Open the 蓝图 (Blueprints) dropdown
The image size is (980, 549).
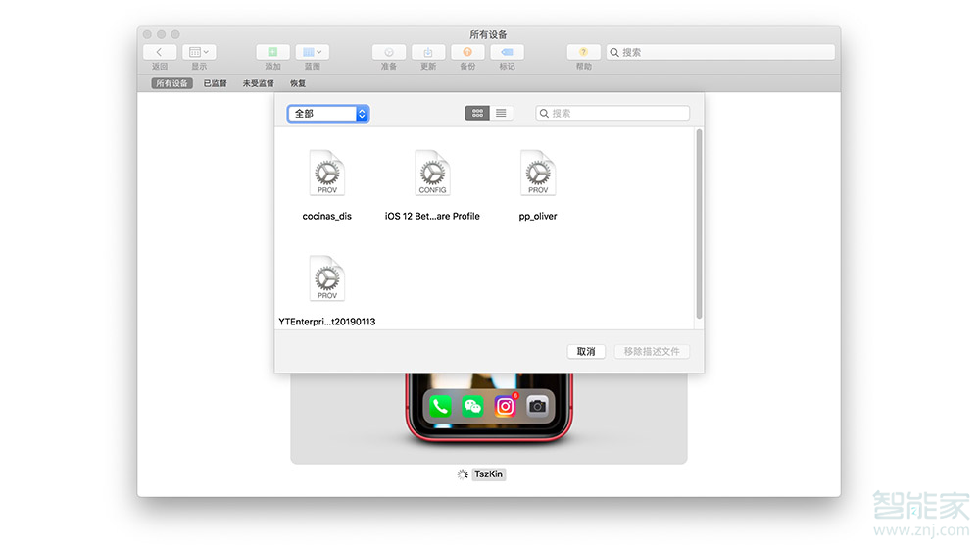pyautogui.click(x=313, y=52)
